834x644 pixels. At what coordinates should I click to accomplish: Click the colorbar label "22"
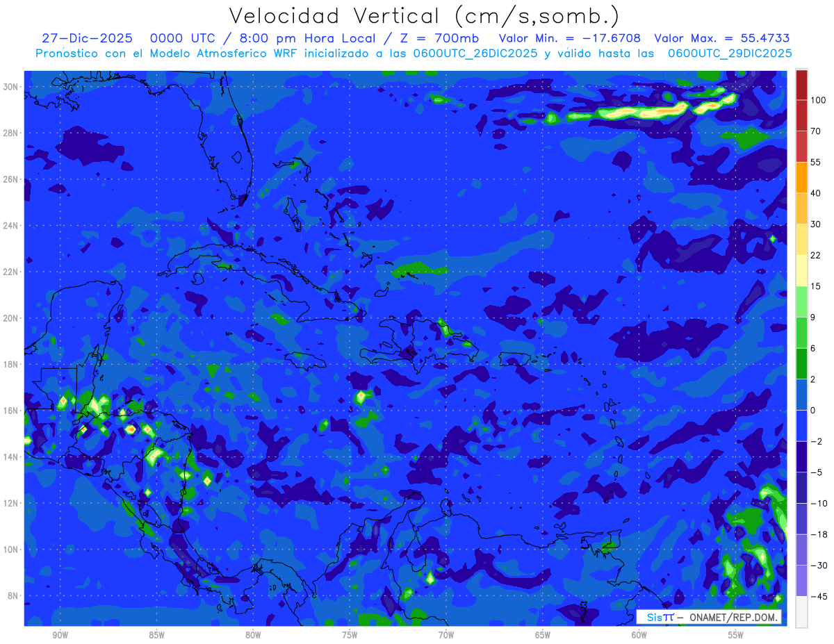817,255
